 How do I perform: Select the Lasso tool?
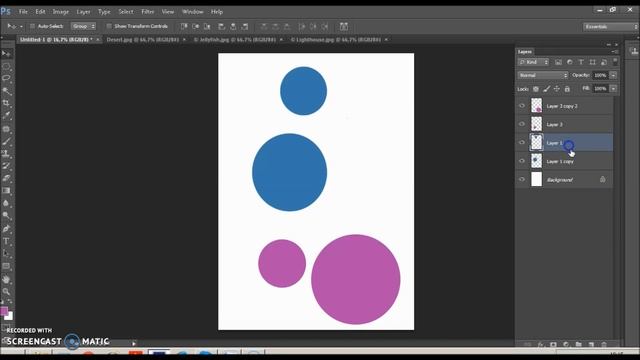tap(6, 78)
